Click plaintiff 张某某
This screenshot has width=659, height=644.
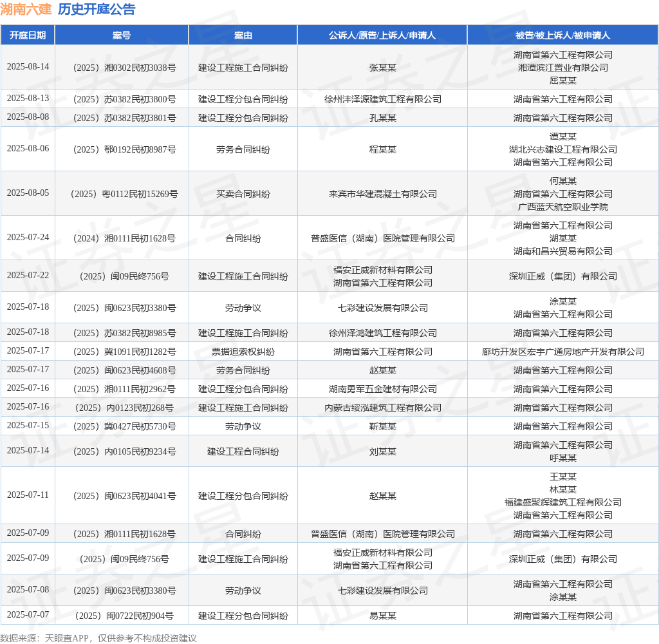coord(382,68)
